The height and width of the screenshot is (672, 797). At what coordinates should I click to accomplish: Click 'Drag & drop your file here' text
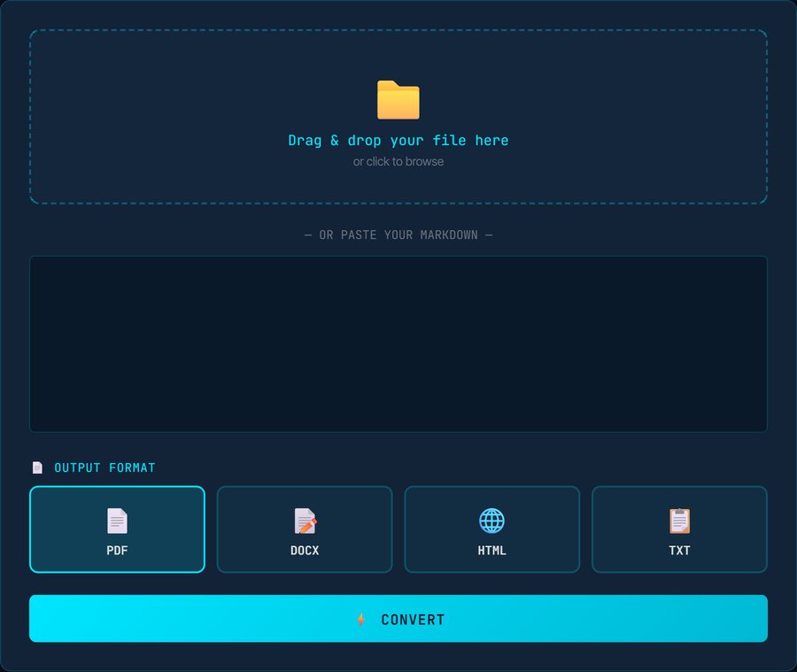(x=398, y=140)
